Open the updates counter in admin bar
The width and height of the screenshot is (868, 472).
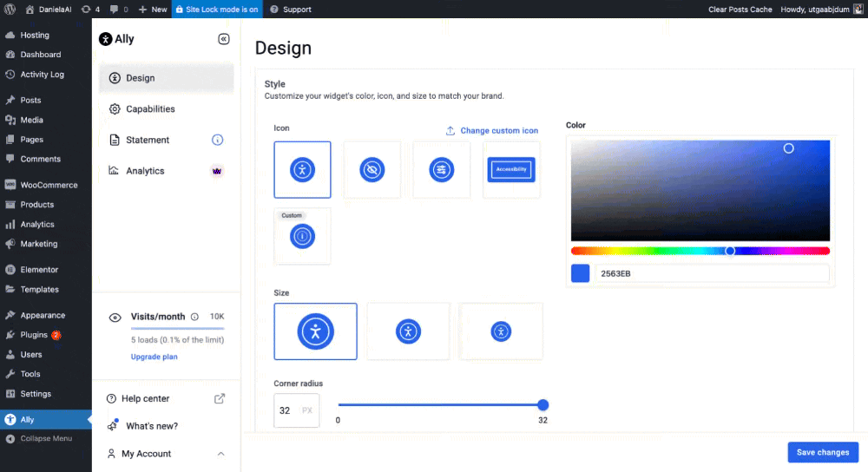[x=89, y=10]
